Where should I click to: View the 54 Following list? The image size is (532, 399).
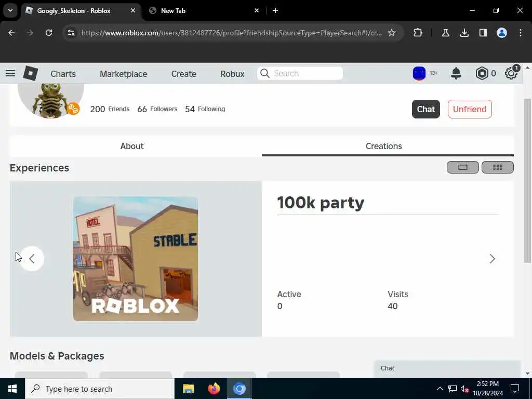[205, 109]
